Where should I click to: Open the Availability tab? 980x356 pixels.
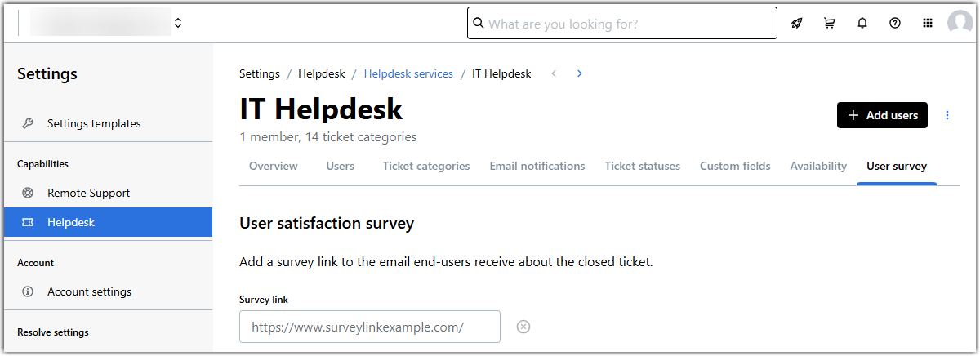(x=818, y=166)
